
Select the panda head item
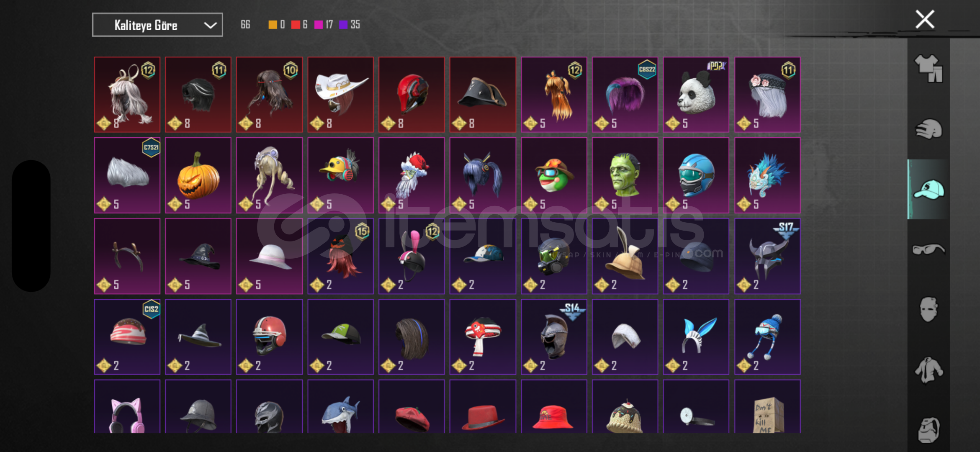pos(696,95)
